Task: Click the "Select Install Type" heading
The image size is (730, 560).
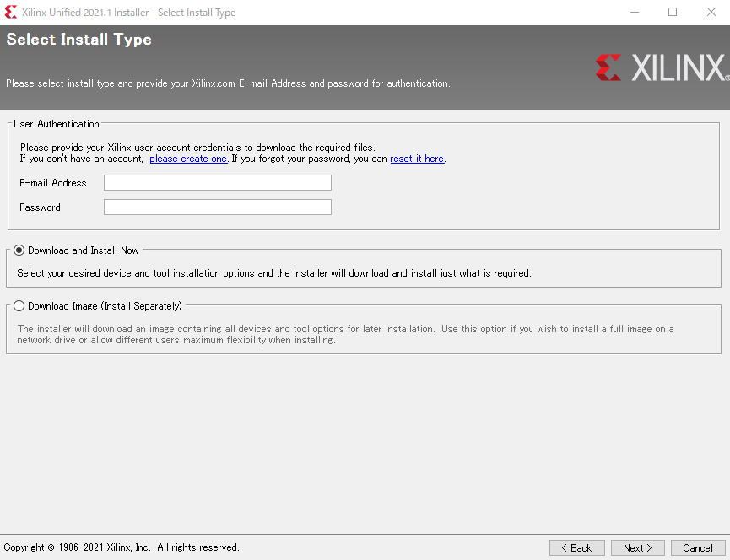Action: pos(79,40)
